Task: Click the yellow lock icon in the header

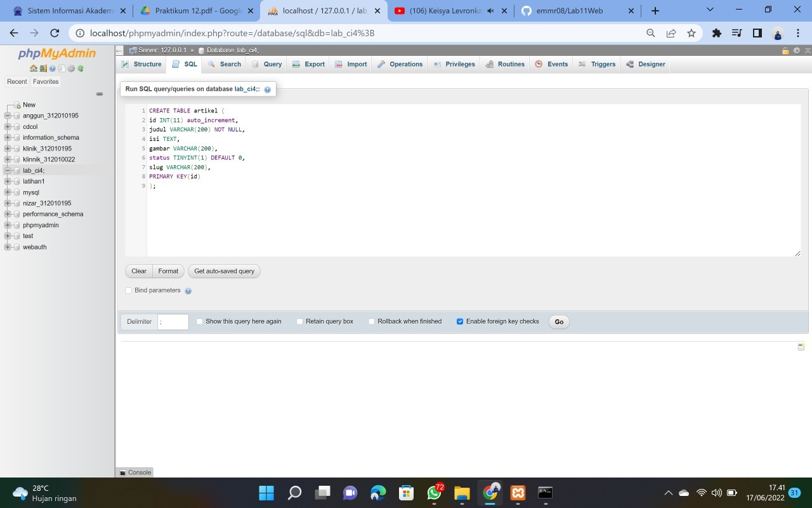Action: [785, 51]
